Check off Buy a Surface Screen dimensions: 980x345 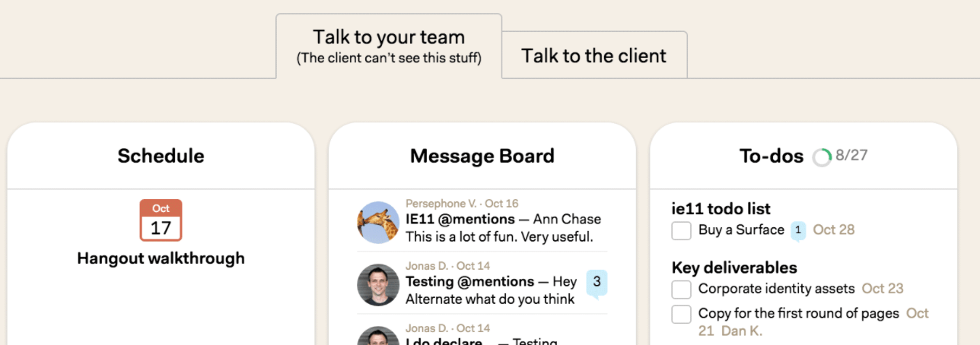(682, 230)
